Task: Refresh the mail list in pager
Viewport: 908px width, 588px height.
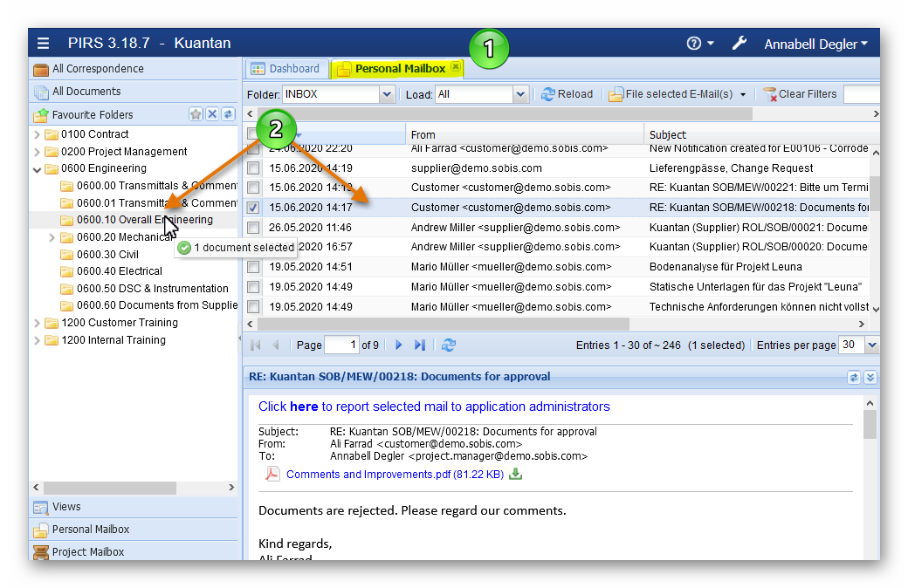Action: tap(448, 345)
